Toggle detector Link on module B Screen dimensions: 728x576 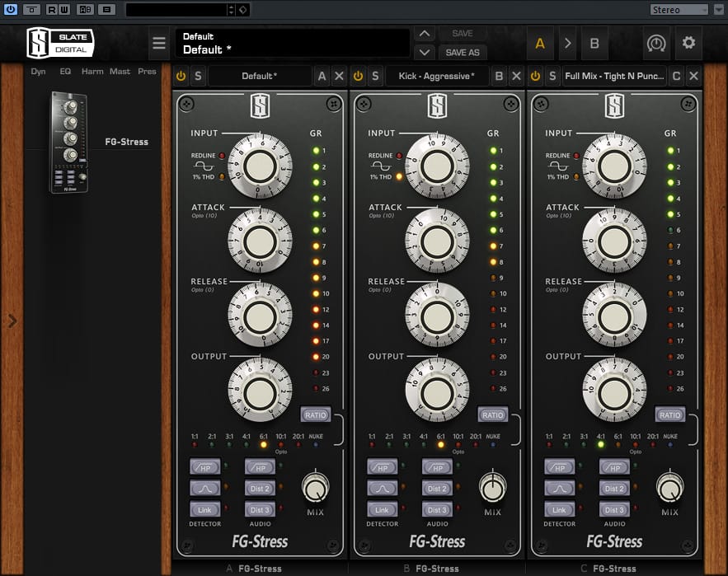pos(382,509)
